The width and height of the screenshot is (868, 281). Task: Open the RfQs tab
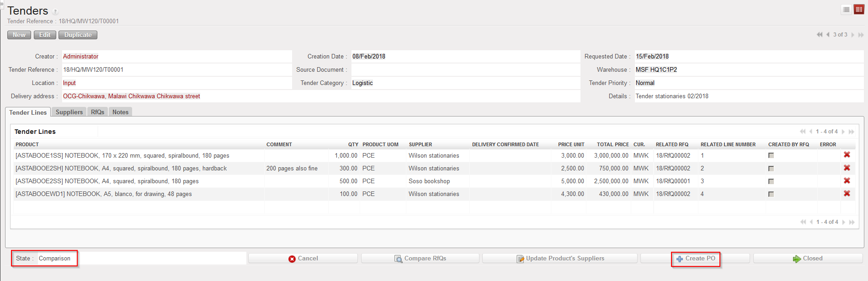tap(97, 112)
